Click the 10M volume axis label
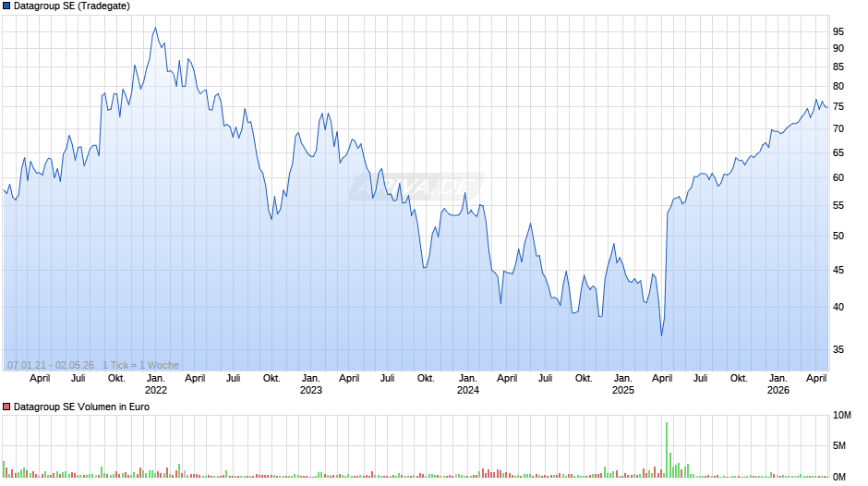The height and width of the screenshot is (486, 868). pyautogui.click(x=841, y=416)
